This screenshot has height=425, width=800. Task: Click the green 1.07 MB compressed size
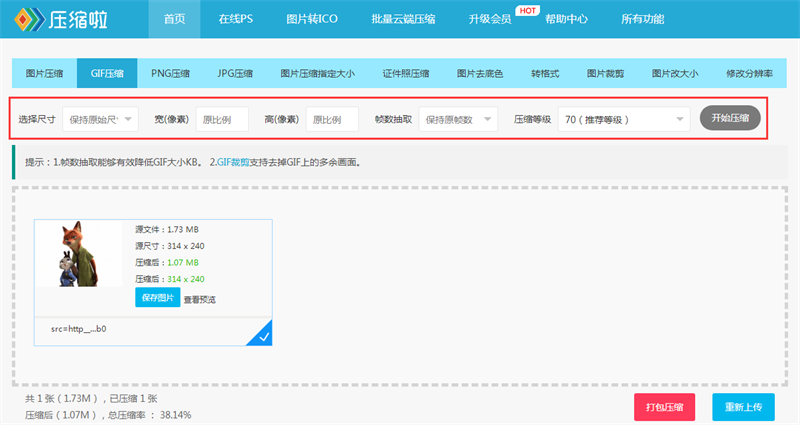183,263
